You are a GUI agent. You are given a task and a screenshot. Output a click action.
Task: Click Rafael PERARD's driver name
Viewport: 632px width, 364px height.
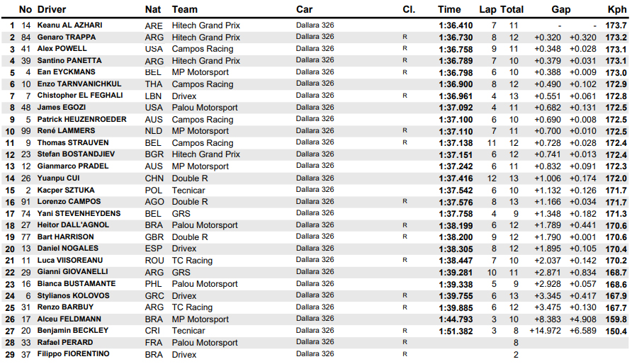pyautogui.click(x=64, y=342)
